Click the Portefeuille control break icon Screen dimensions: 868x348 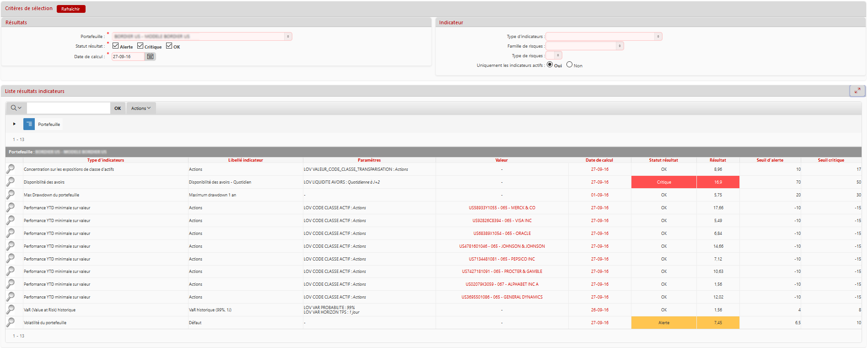pyautogui.click(x=29, y=124)
